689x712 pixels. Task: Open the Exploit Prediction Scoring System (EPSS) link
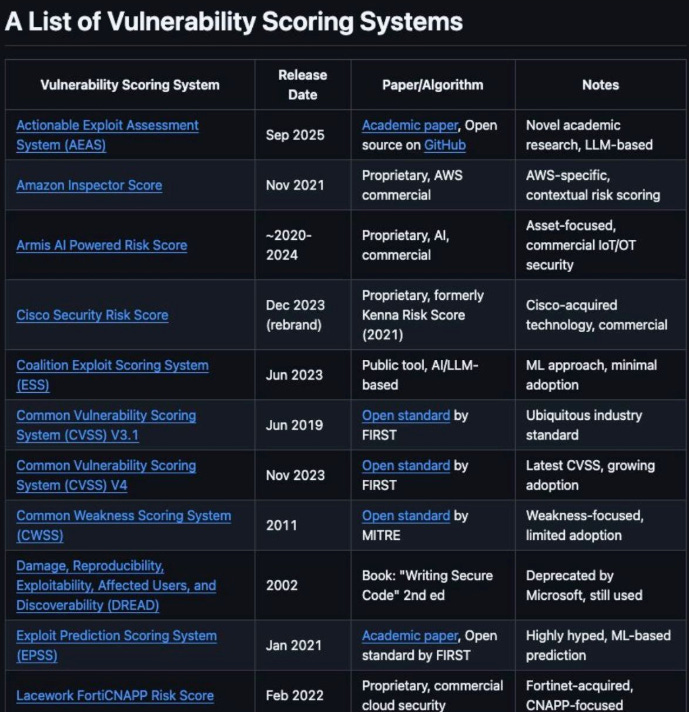116,645
